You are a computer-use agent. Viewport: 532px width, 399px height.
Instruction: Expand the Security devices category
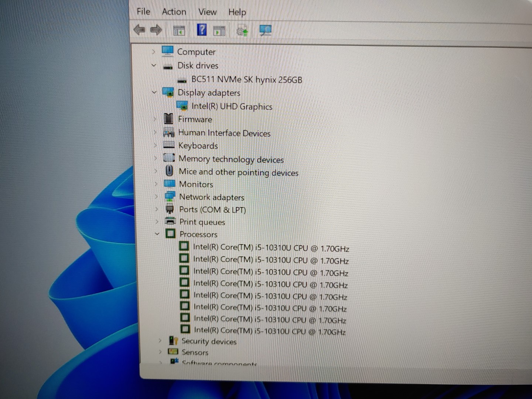pos(160,340)
